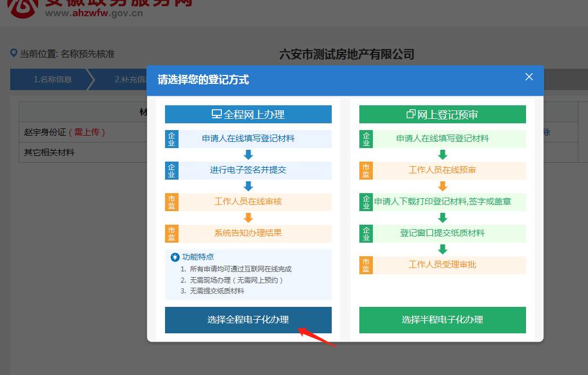Click the location pin beside 当前位置

coord(14,53)
